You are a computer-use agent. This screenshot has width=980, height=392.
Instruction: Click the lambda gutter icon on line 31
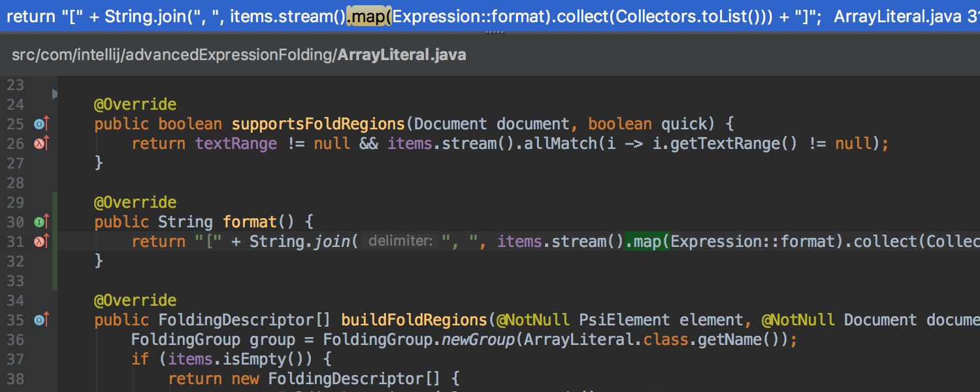(42, 242)
